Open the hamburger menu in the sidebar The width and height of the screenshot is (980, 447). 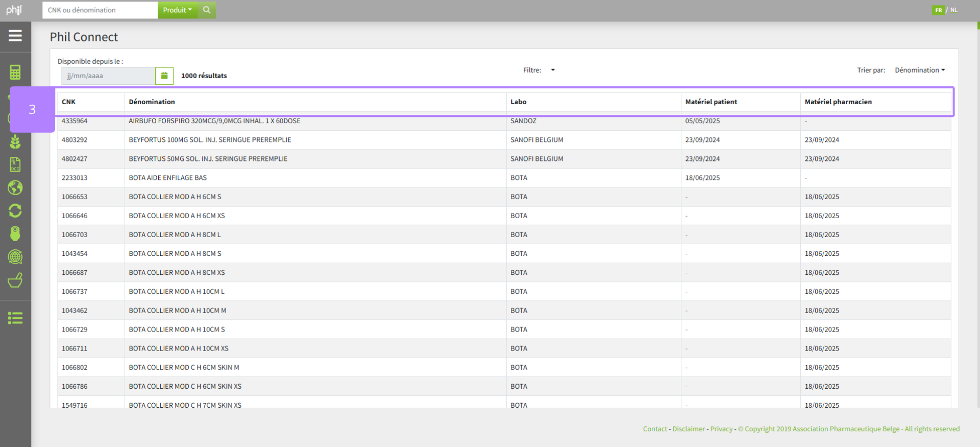(x=15, y=36)
